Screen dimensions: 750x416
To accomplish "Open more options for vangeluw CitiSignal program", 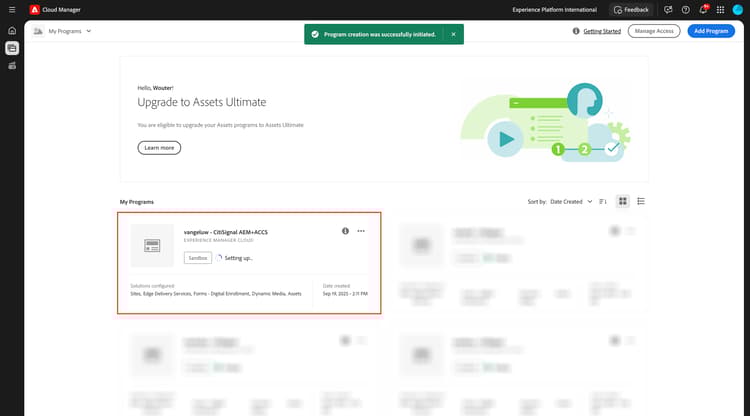I will click(x=361, y=231).
